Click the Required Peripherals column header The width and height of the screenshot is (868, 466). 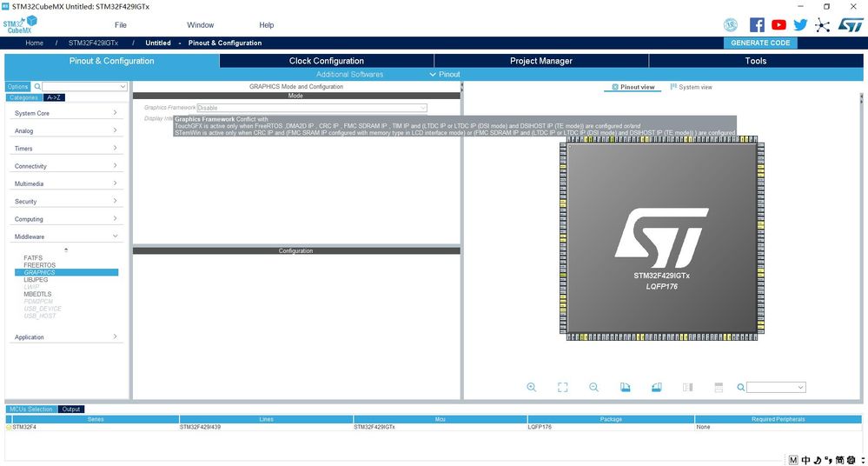[x=779, y=419]
